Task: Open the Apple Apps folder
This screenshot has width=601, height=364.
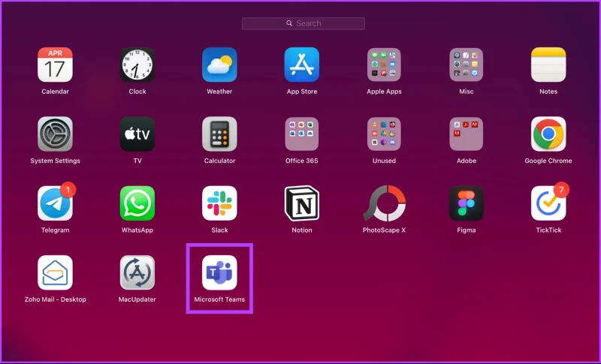Action: [x=384, y=65]
